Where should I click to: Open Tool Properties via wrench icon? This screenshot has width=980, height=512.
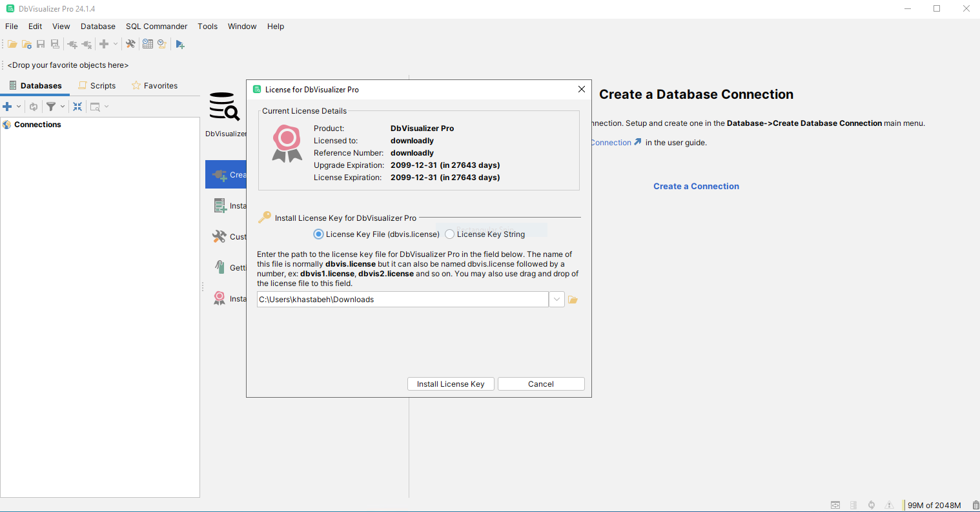coord(130,44)
